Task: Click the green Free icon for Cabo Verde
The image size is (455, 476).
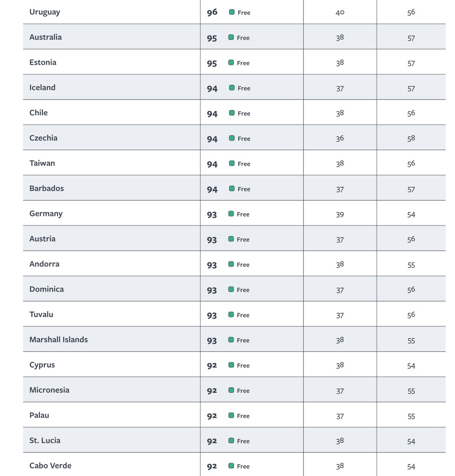Action: [x=231, y=466]
